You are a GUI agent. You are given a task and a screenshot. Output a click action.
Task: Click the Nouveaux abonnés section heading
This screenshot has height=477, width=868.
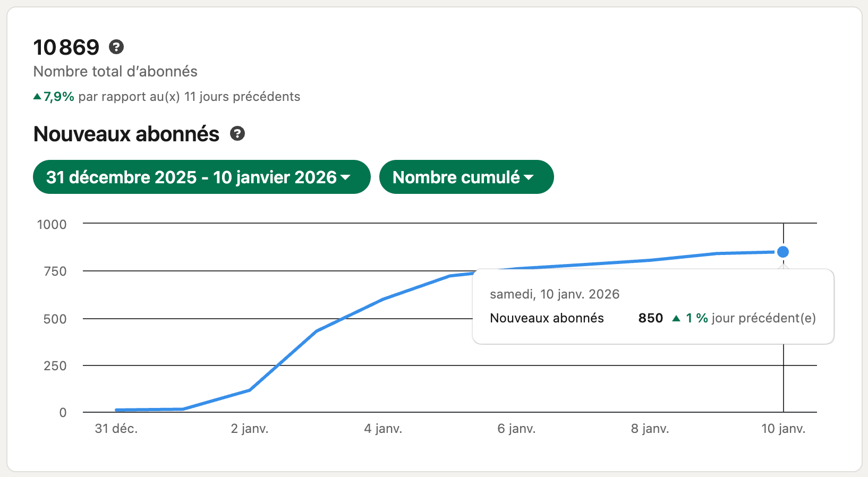click(x=126, y=134)
